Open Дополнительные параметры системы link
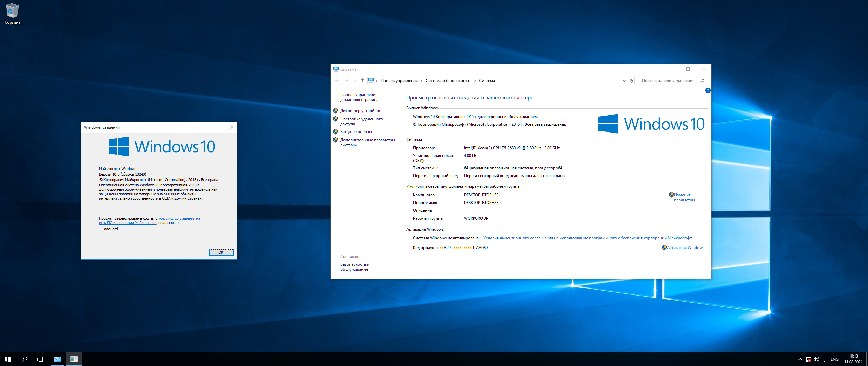Image resolution: width=868 pixels, height=366 pixels. coord(368,142)
